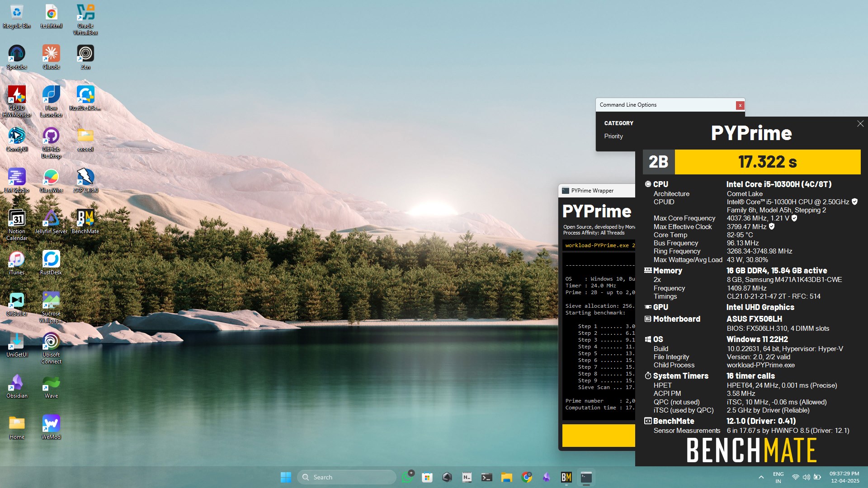Open test.html desktop file
This screenshot has width=868, height=488.
(51, 17)
